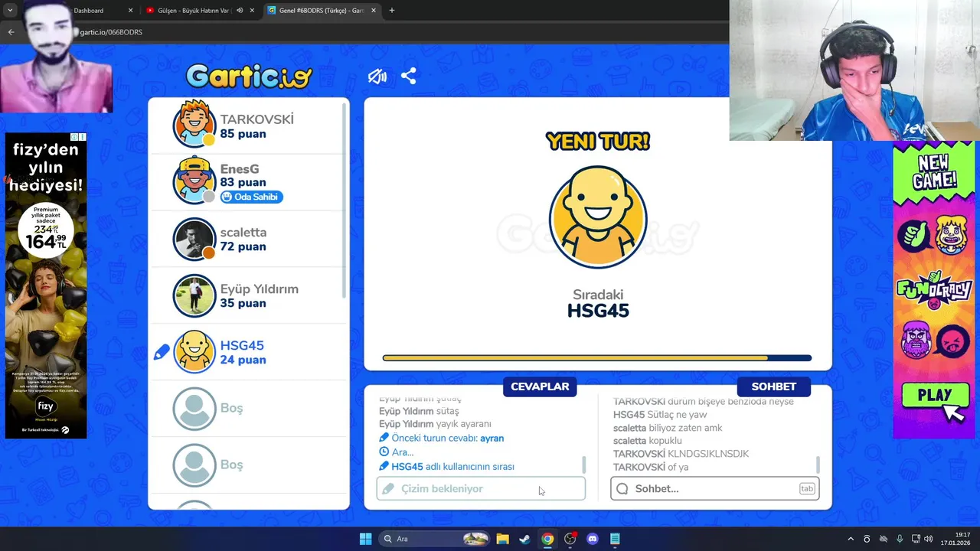980x551 pixels.
Task: Open Notepad app from taskbar
Action: pos(615,539)
